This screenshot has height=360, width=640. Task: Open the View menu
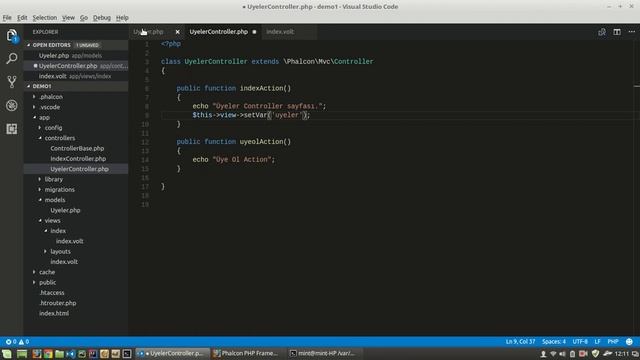tap(68, 18)
